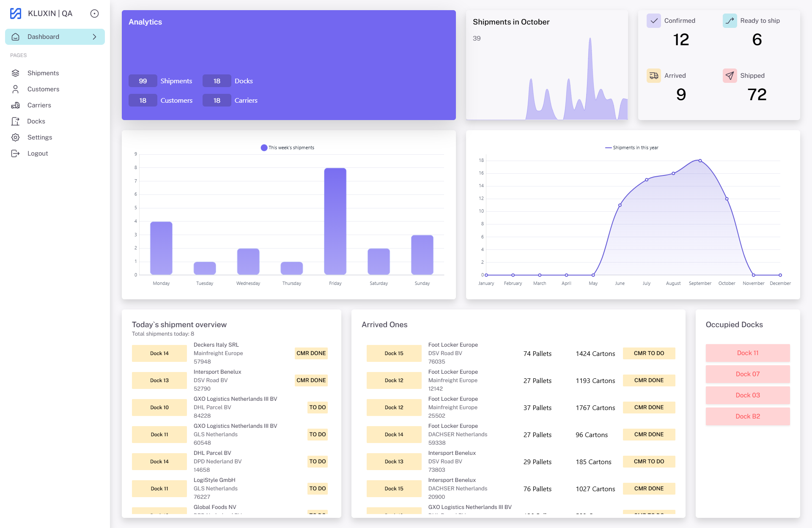Click the Friday bar in weekly chart
This screenshot has width=812, height=528.
(335, 221)
